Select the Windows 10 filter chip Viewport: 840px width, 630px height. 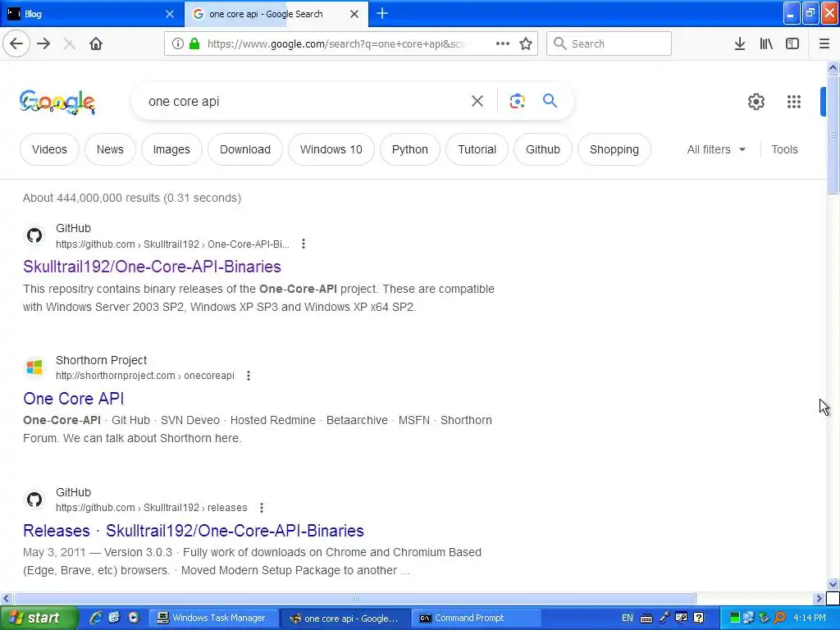tap(331, 149)
